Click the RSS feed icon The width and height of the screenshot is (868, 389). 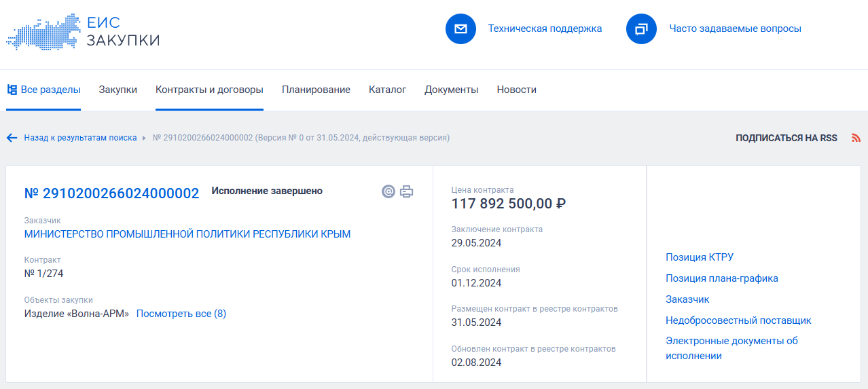coord(856,138)
